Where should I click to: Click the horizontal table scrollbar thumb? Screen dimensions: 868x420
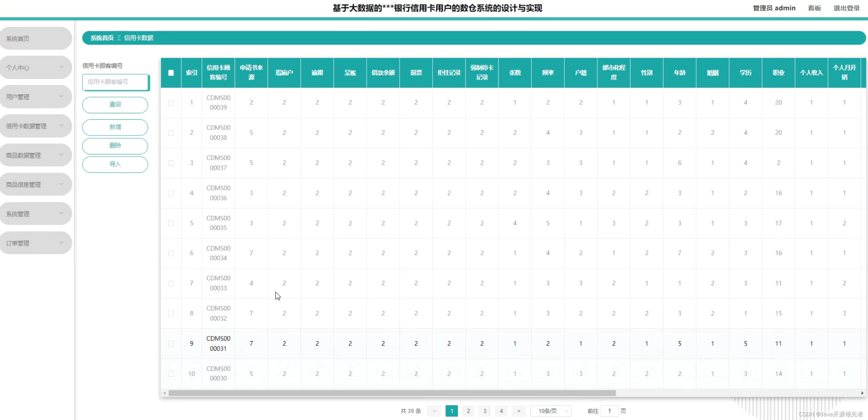(392, 393)
